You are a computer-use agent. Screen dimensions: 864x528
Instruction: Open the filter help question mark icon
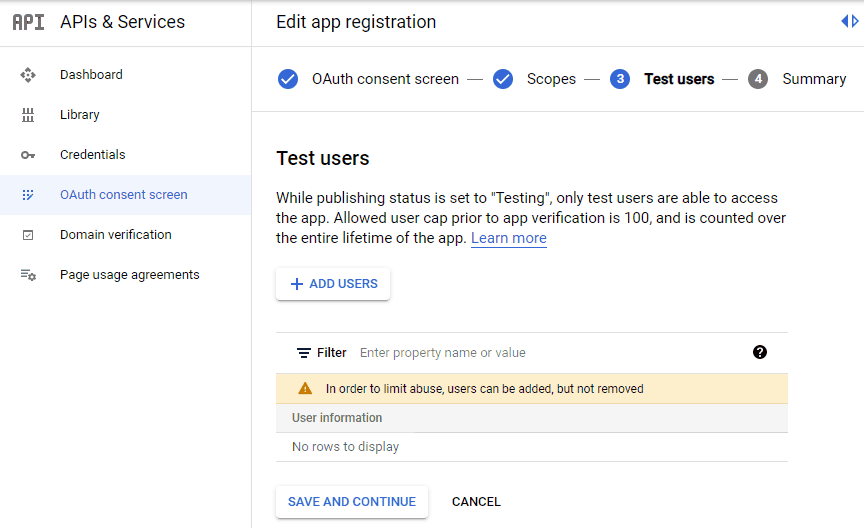click(760, 352)
